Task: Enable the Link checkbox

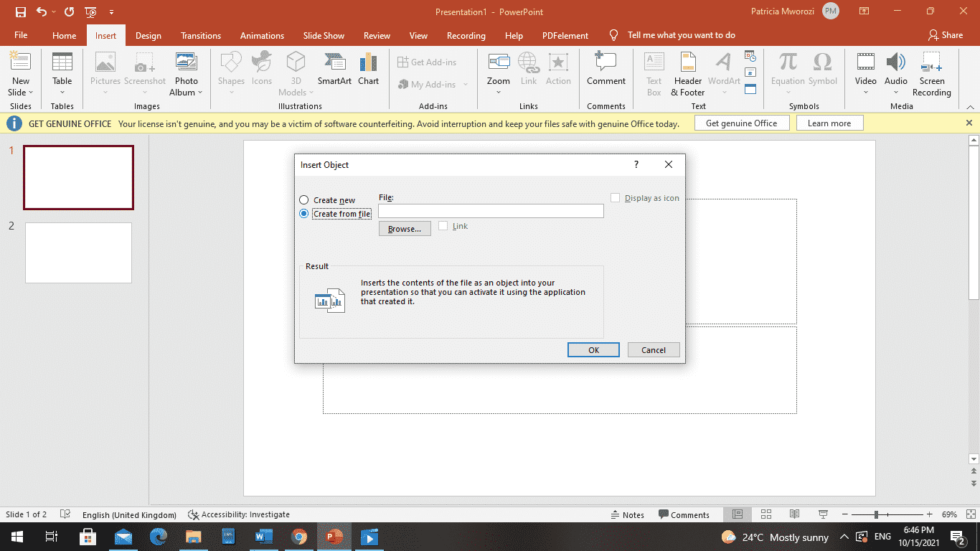Action: [x=443, y=225]
